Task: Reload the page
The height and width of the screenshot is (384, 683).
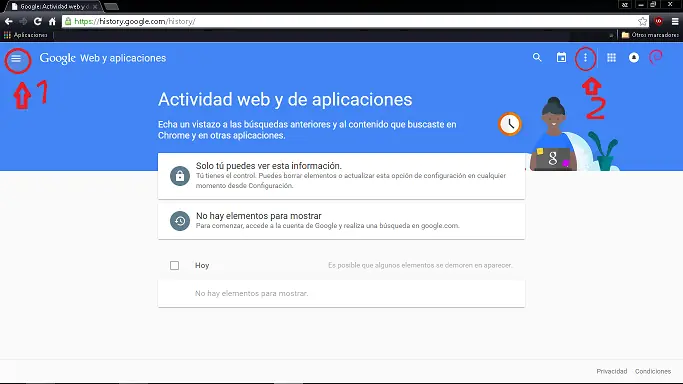Action: tap(38, 21)
